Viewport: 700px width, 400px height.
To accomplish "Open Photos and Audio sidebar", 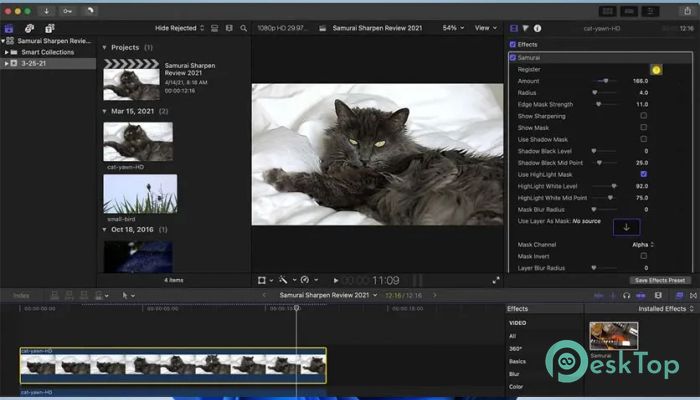I will coord(29,29).
